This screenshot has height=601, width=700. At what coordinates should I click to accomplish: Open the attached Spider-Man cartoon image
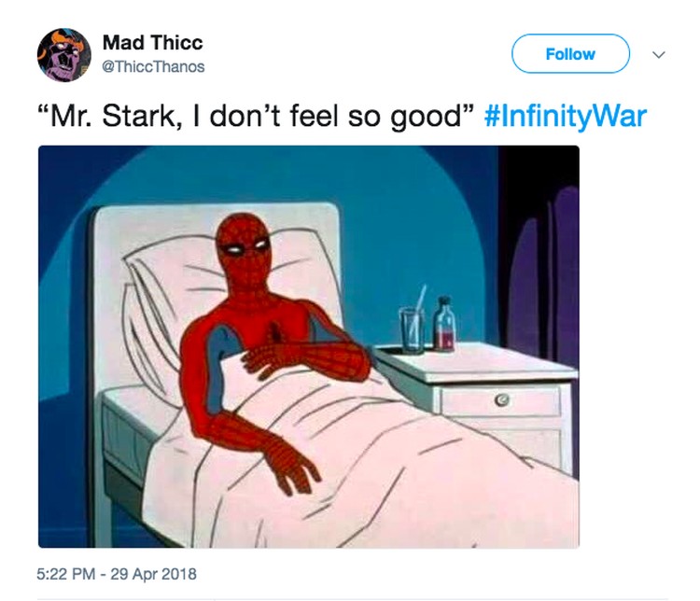click(x=309, y=346)
